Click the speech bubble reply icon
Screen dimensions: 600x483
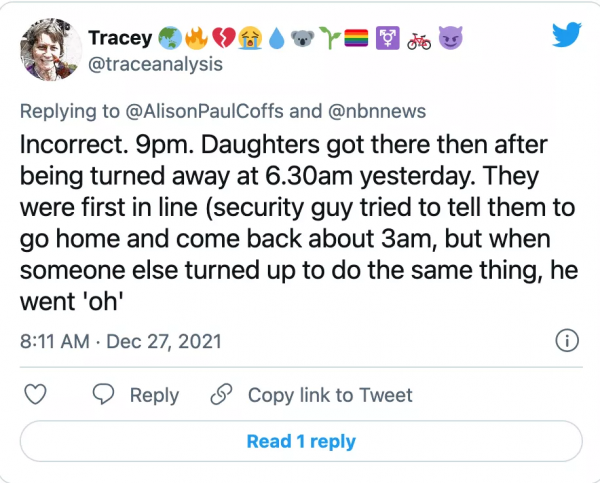click(103, 395)
